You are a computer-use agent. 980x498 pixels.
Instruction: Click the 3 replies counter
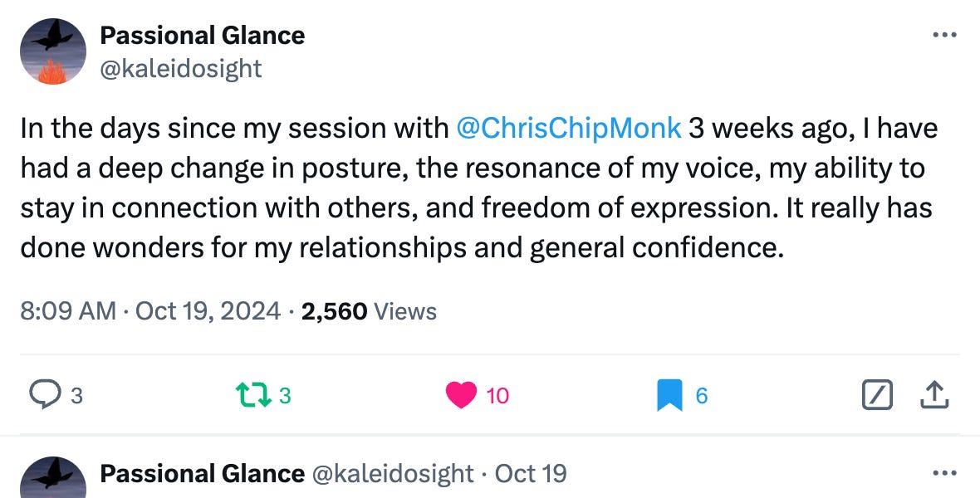[x=77, y=396]
